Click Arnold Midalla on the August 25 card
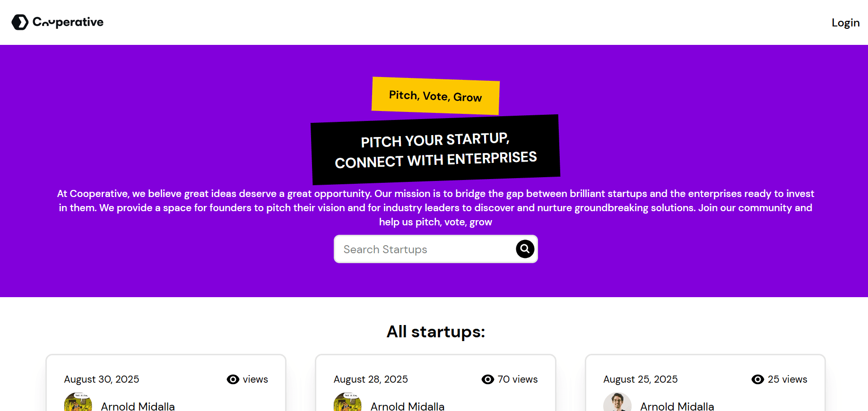Image resolution: width=868 pixels, height=411 pixels. [677, 406]
